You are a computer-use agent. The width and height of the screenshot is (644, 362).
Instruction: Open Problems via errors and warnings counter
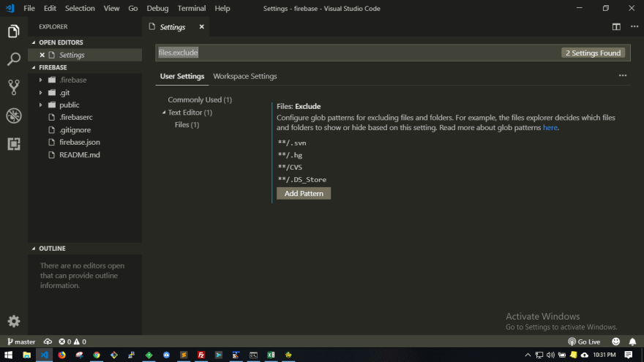72,342
